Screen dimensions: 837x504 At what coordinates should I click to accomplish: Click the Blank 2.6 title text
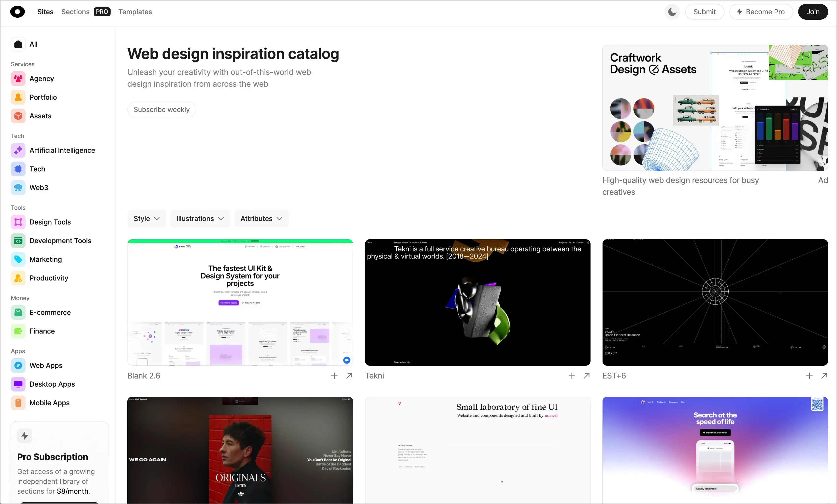coord(144,376)
